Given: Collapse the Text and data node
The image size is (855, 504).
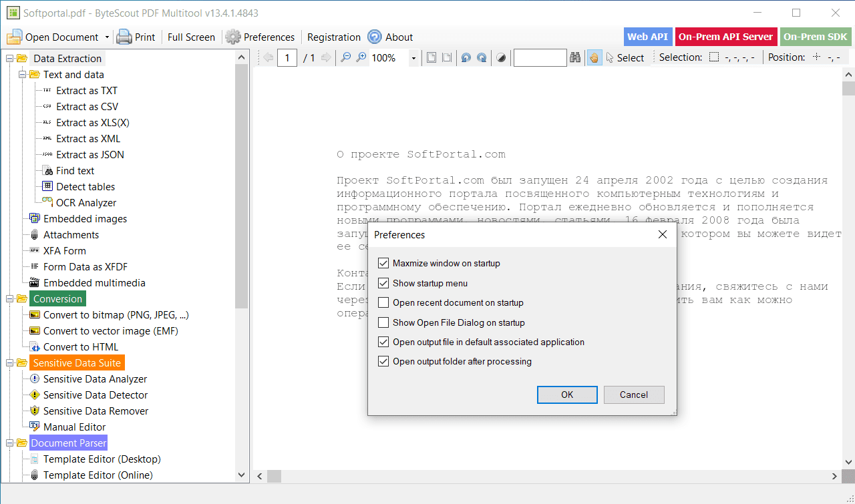Looking at the screenshot, I should click(22, 75).
